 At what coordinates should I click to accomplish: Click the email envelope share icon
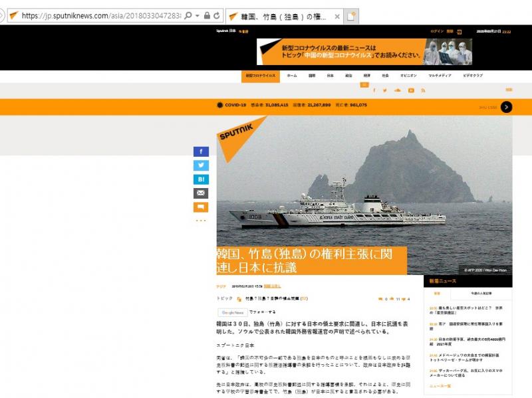tap(201, 193)
